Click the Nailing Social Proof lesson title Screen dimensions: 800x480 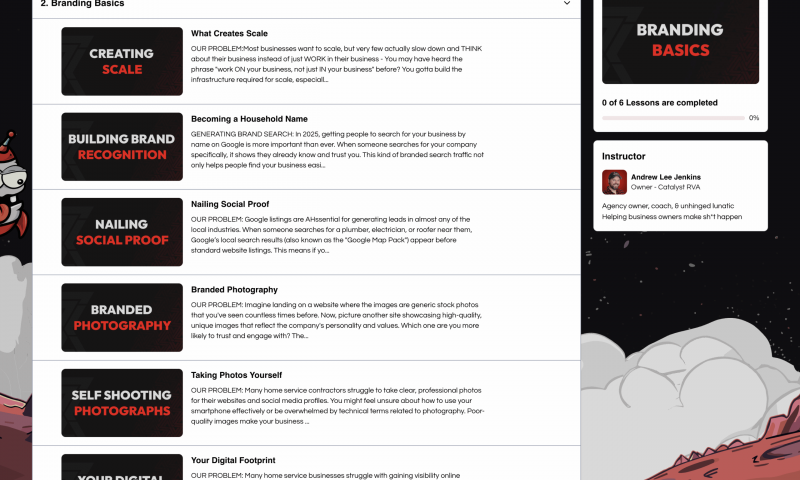230,204
